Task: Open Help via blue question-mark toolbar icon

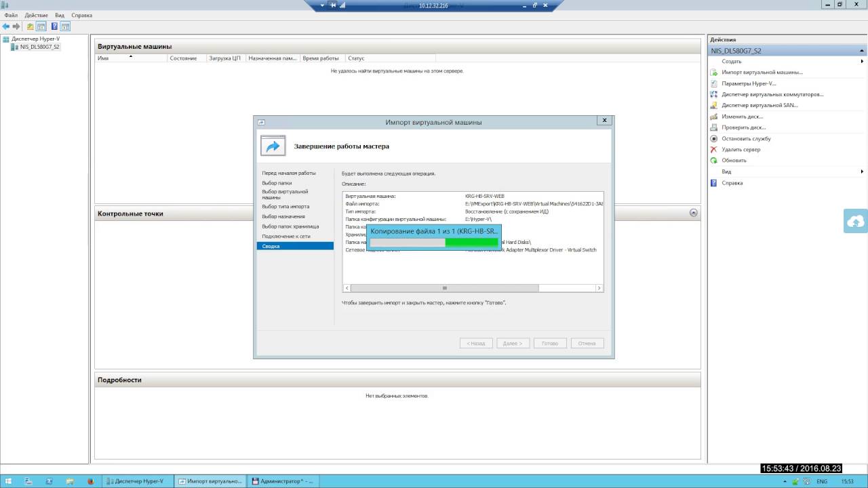Action: [54, 26]
